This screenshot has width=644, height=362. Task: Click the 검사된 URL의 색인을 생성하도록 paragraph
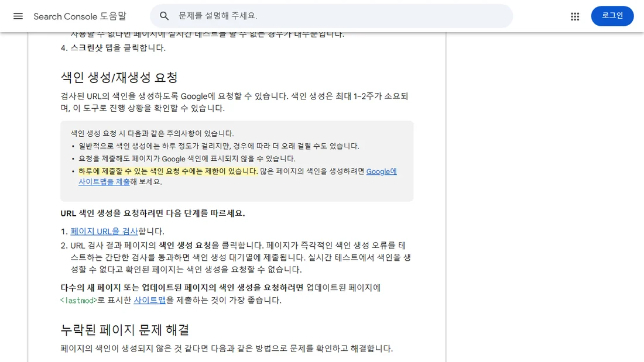coord(234,102)
